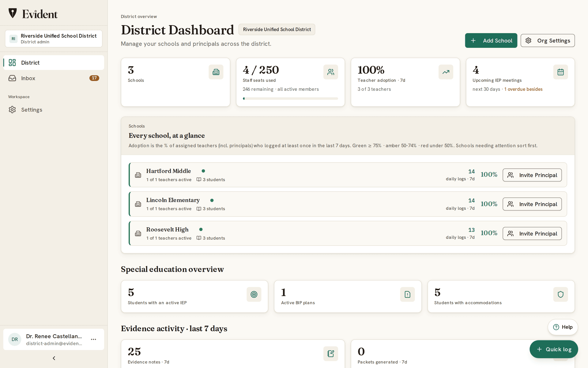Click the staff seats usage progress bar
This screenshot has width=588, height=368.
290,98
